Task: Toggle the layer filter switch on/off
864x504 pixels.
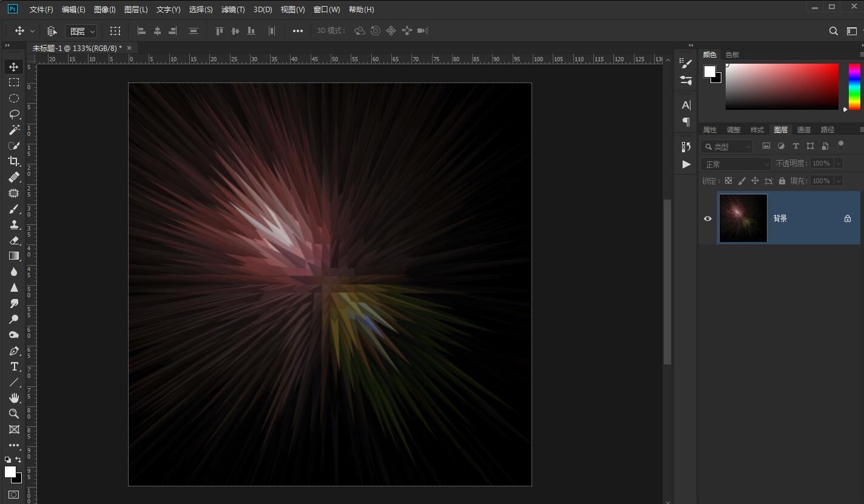Action: coord(840,145)
